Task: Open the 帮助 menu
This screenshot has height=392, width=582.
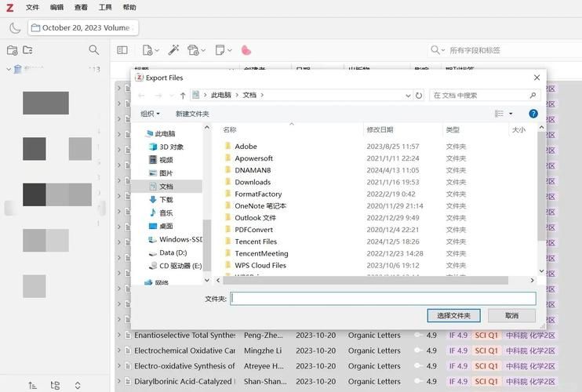Action: coord(129,7)
